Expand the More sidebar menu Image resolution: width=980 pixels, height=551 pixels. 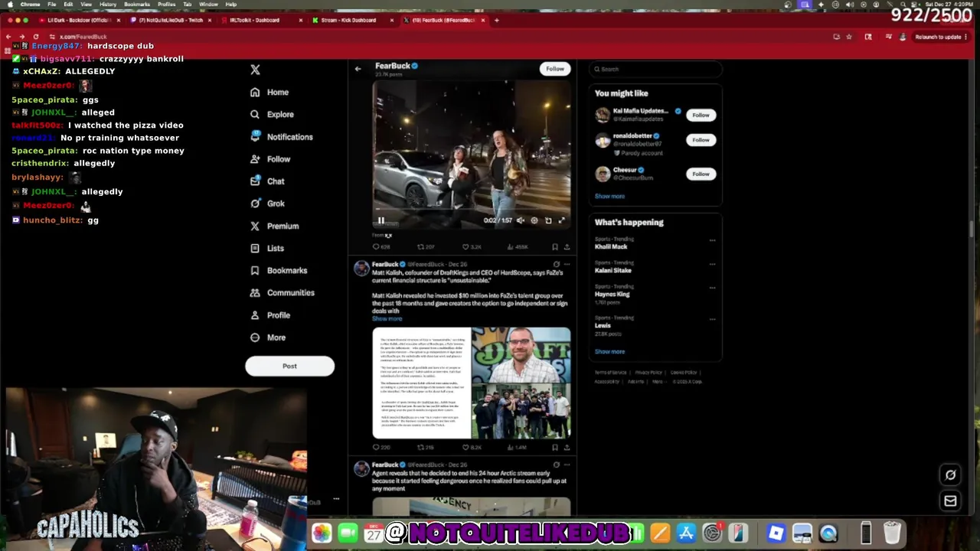pos(268,337)
